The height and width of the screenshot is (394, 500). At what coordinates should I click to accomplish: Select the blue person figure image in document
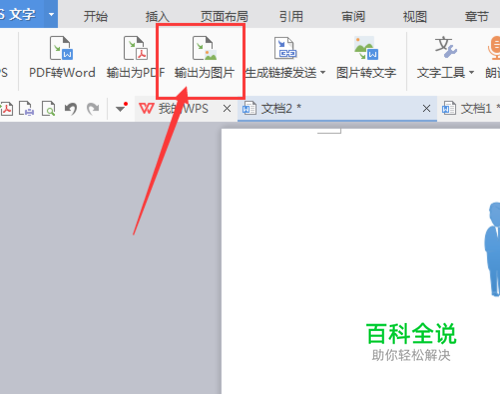pyautogui.click(x=492, y=249)
